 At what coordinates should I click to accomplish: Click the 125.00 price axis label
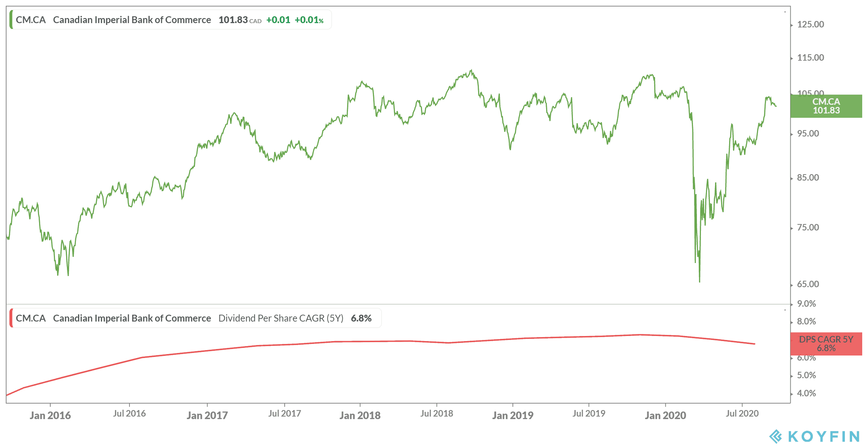(810, 25)
